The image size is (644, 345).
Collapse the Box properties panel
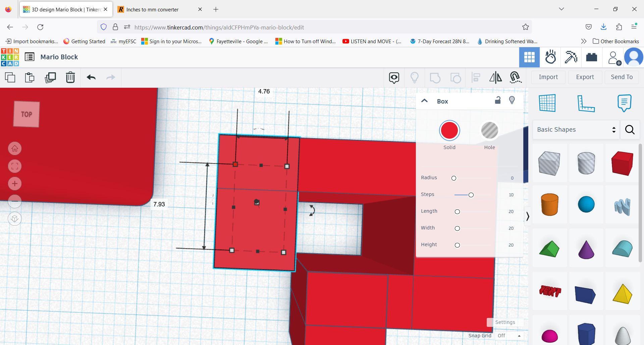[x=424, y=101]
